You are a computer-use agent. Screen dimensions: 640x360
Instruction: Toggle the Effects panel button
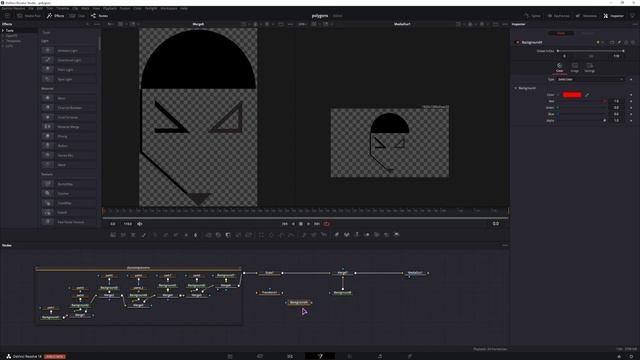click(56, 16)
